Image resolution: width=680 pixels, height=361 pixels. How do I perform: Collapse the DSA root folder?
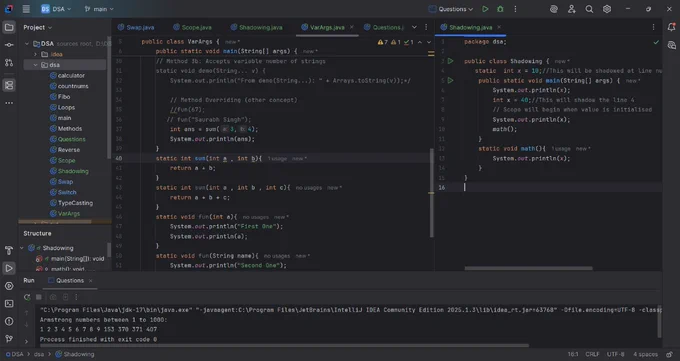pos(27,44)
